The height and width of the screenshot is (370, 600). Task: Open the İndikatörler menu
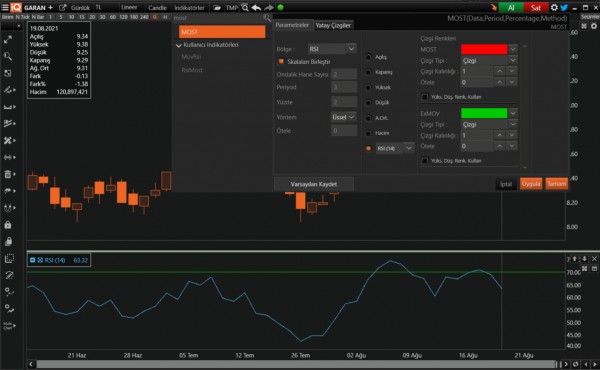[189, 8]
